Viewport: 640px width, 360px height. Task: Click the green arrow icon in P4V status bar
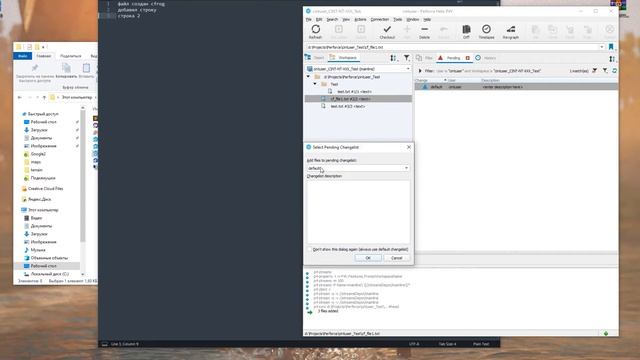[x=606, y=333]
